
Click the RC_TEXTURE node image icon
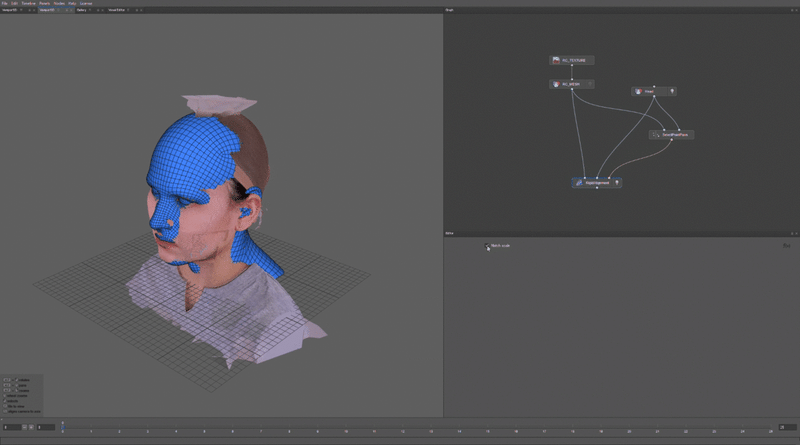pyautogui.click(x=556, y=60)
